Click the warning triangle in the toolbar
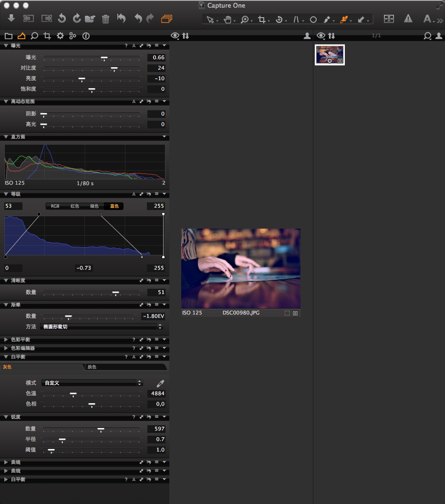445x504 pixels. click(409, 19)
